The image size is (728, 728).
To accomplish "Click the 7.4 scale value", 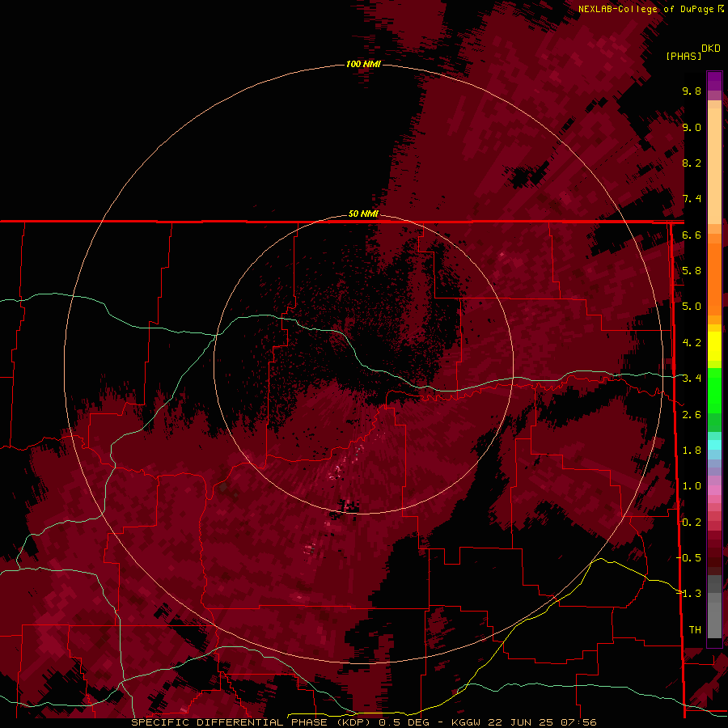I will [x=692, y=199].
